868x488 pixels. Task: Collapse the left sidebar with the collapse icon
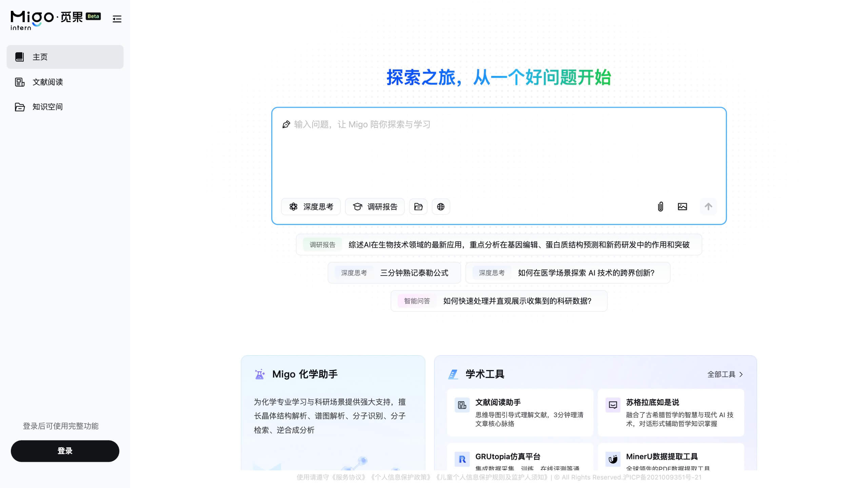(117, 19)
